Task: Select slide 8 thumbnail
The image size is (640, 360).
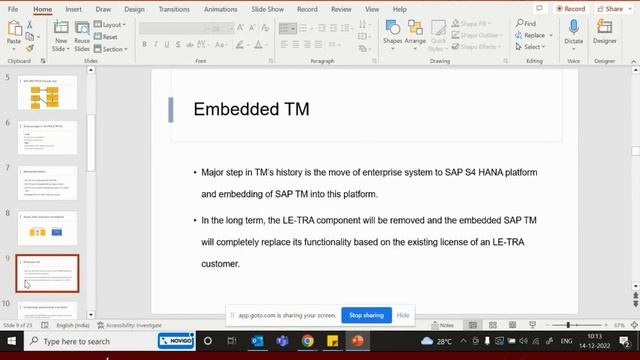Action: click(x=47, y=228)
